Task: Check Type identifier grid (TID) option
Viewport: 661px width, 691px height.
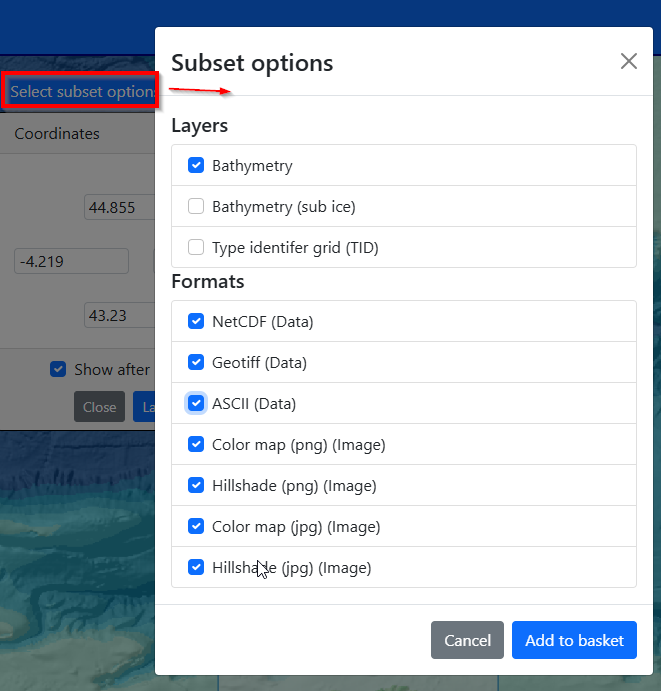Action: click(x=196, y=248)
